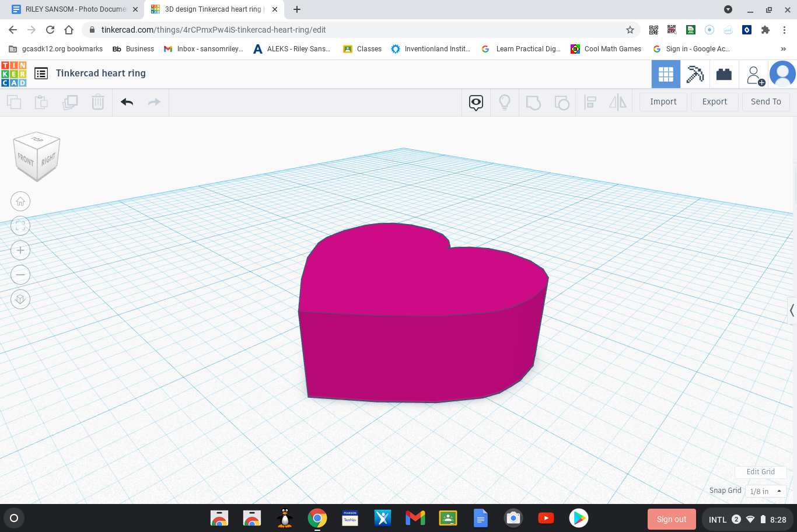Viewport: 797px width, 532px height.
Task: Switch to 3D design grid view
Action: (x=666, y=74)
